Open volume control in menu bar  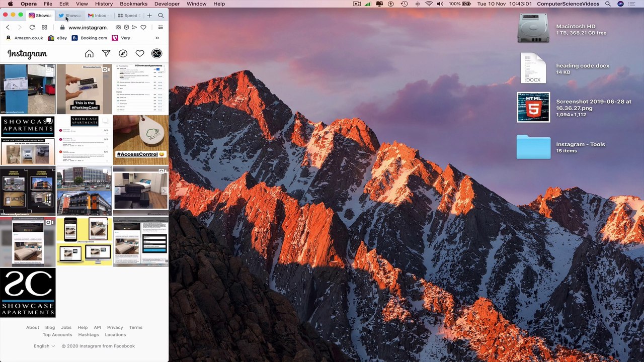tap(440, 4)
